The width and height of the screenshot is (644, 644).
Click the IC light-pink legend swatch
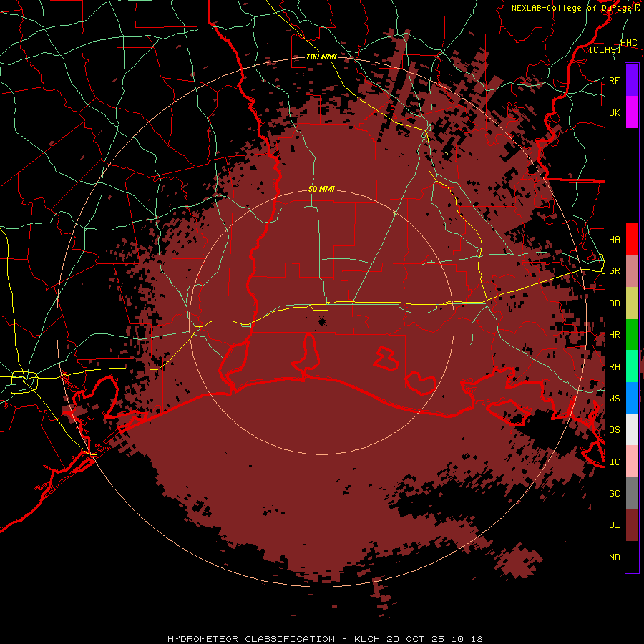click(x=632, y=462)
